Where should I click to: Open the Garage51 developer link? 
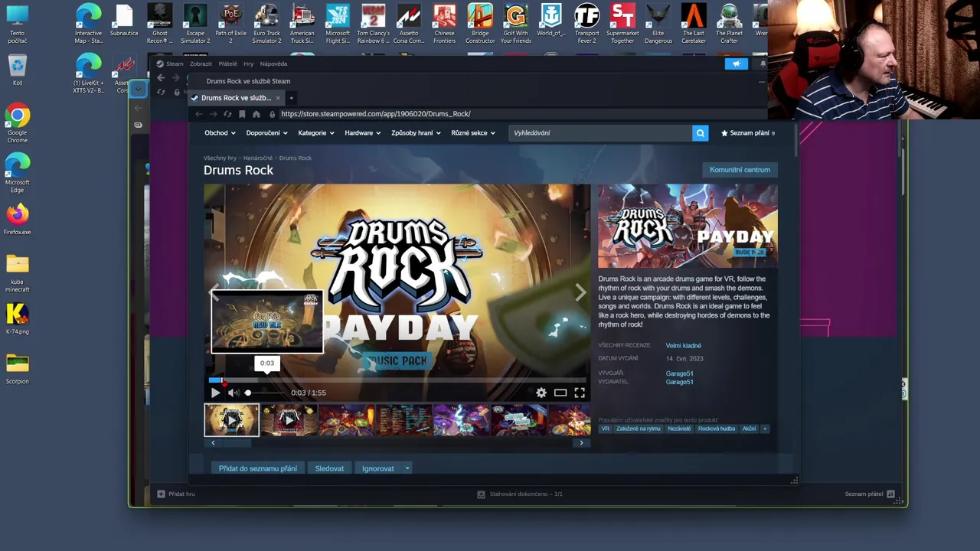pyautogui.click(x=679, y=373)
